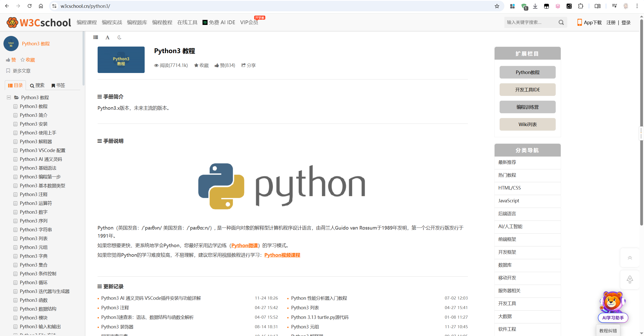Open the AI学习助手 lion assistant
644x336 pixels.
(x=612, y=305)
